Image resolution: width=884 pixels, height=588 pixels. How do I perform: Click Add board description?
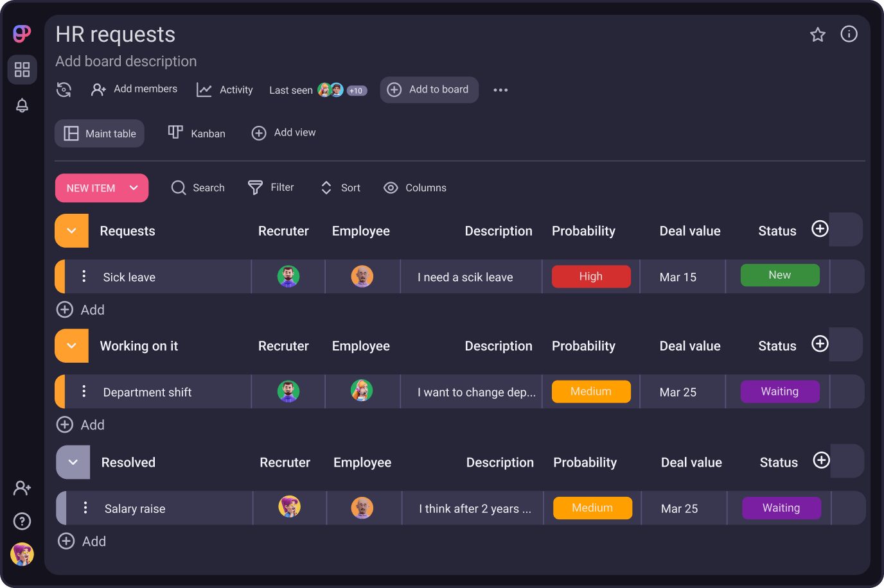(x=126, y=61)
